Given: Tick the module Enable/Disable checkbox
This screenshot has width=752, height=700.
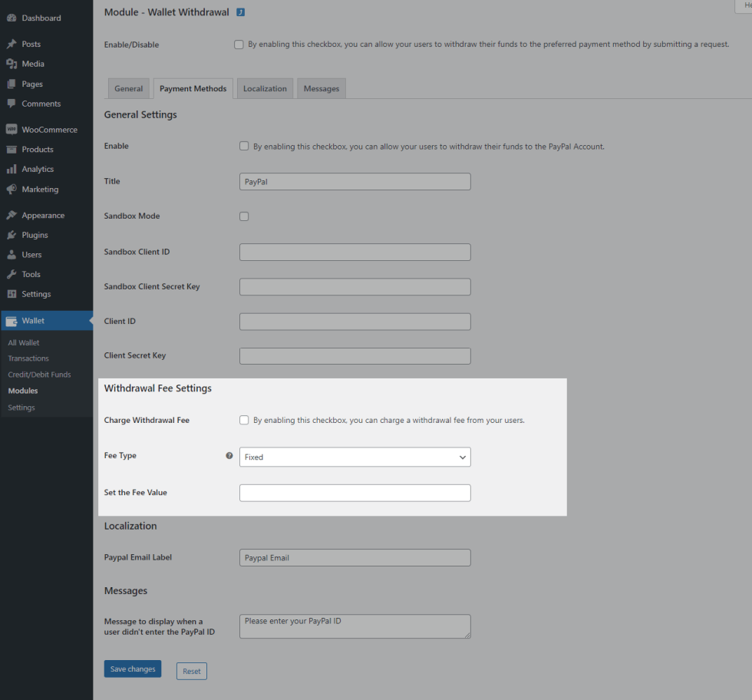Looking at the screenshot, I should pos(239,45).
